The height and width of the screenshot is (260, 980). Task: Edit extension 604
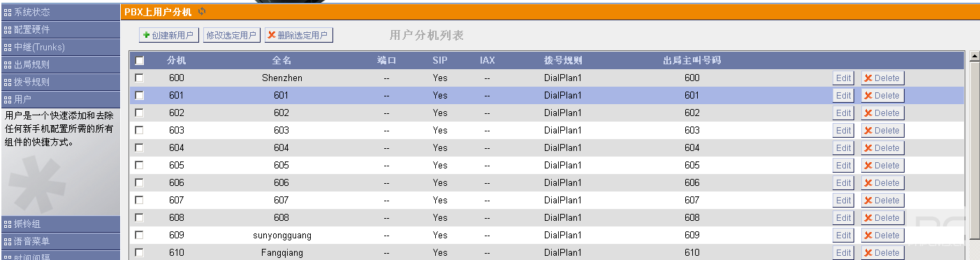[x=844, y=147]
